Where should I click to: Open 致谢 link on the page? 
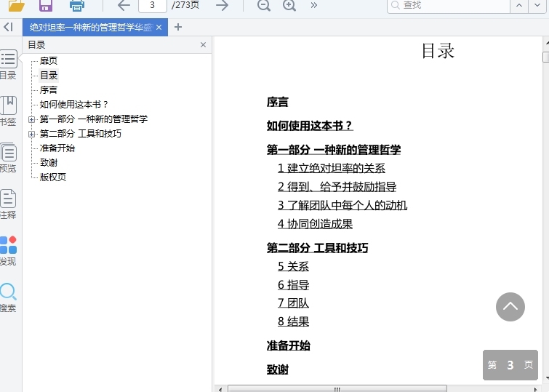pos(277,369)
